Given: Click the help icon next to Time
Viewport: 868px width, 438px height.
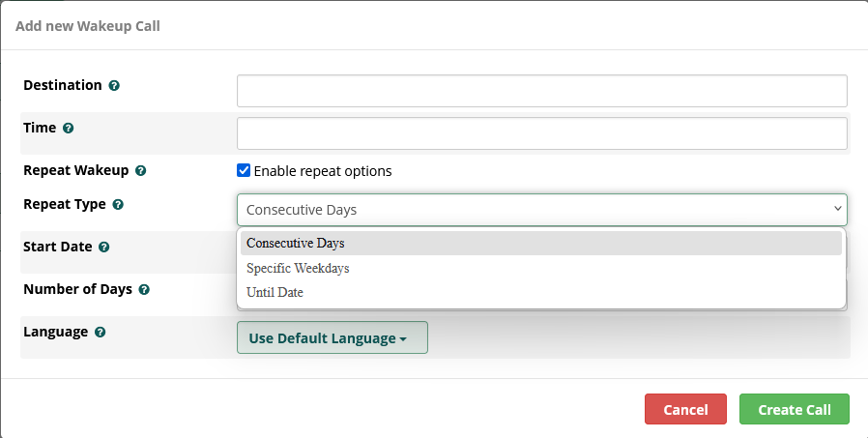Looking at the screenshot, I should (69, 128).
